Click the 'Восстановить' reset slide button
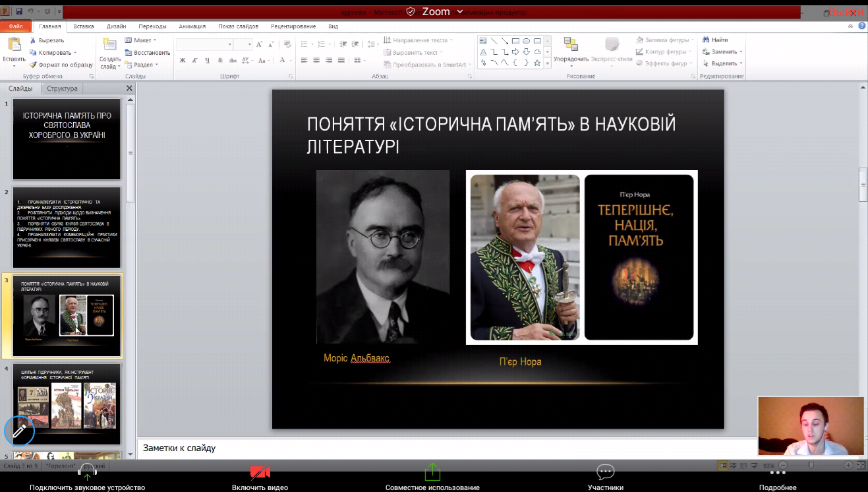This screenshot has width=868, height=492. (x=152, y=53)
